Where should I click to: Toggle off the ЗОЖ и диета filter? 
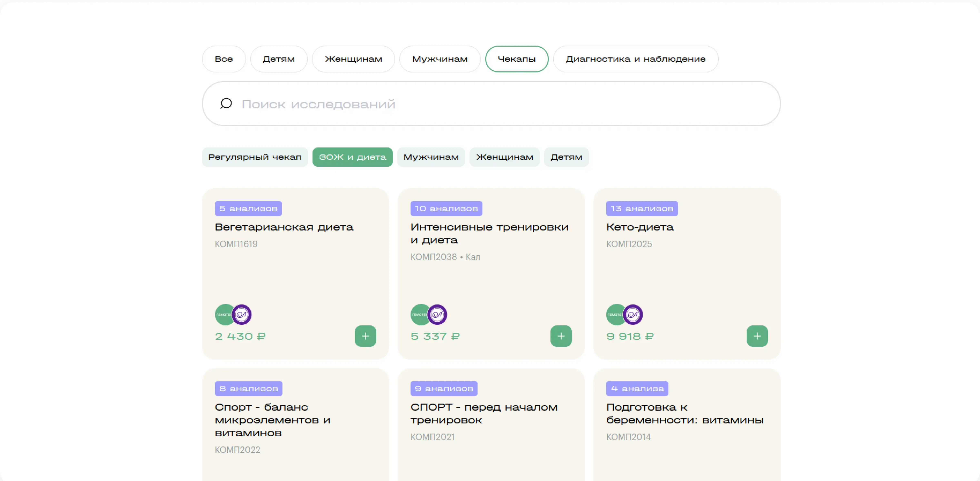pos(352,157)
